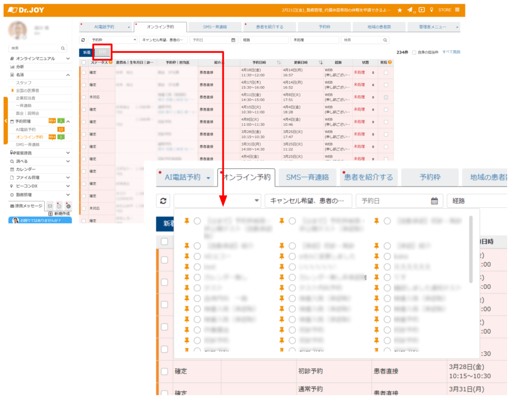Open the paper plane notifications icon
The width and height of the screenshot is (532, 399).
point(410,10)
